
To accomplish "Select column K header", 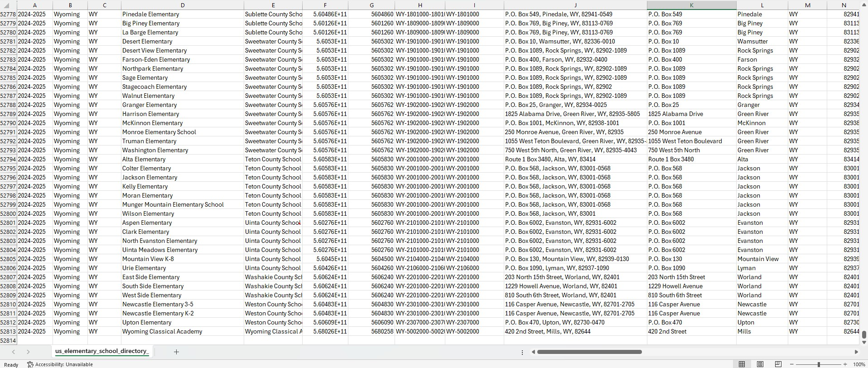I will (691, 5).
